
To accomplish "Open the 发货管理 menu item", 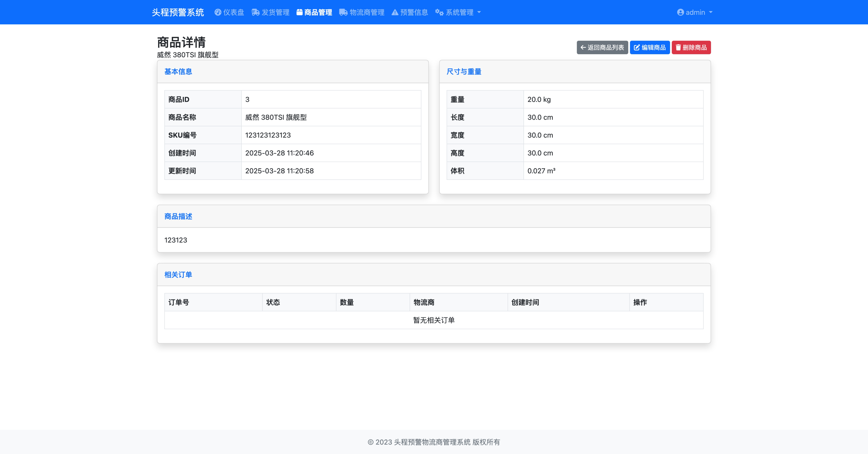I will [275, 13].
